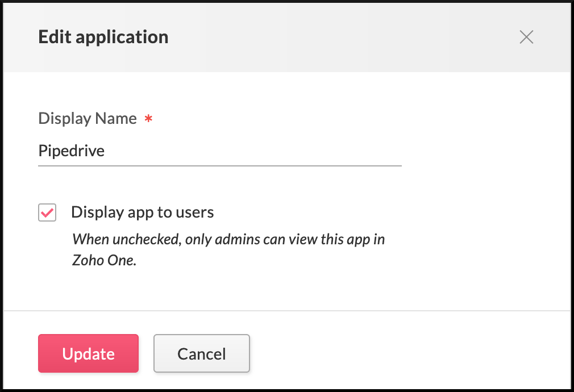Uncheck the Display app to users checkbox
Screen dimensions: 574x392
click(47, 212)
